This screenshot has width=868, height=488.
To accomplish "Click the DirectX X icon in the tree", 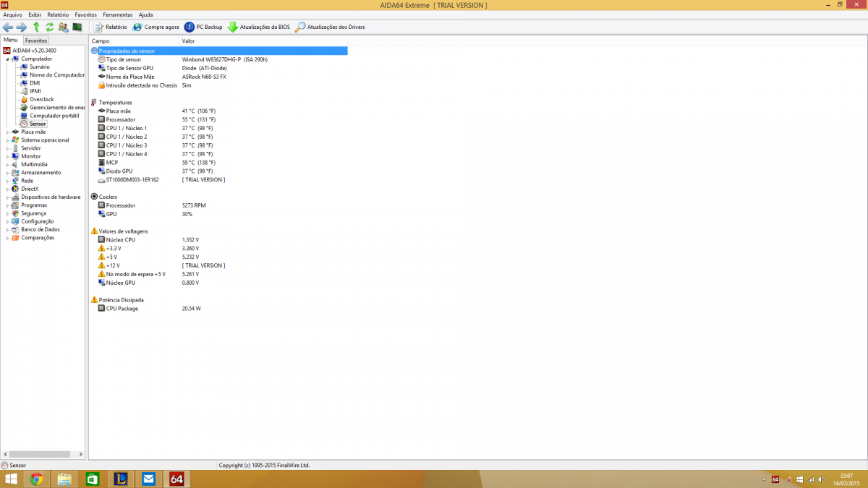I will coord(15,189).
